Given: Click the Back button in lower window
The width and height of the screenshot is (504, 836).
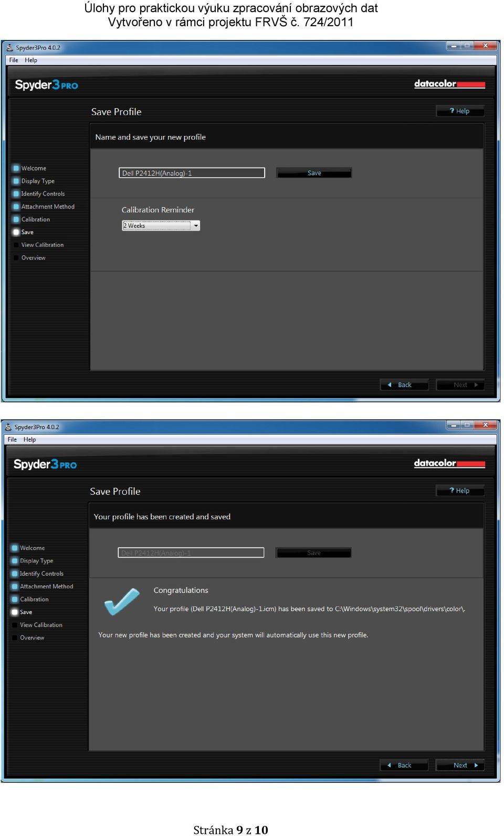Looking at the screenshot, I should coord(404,765).
